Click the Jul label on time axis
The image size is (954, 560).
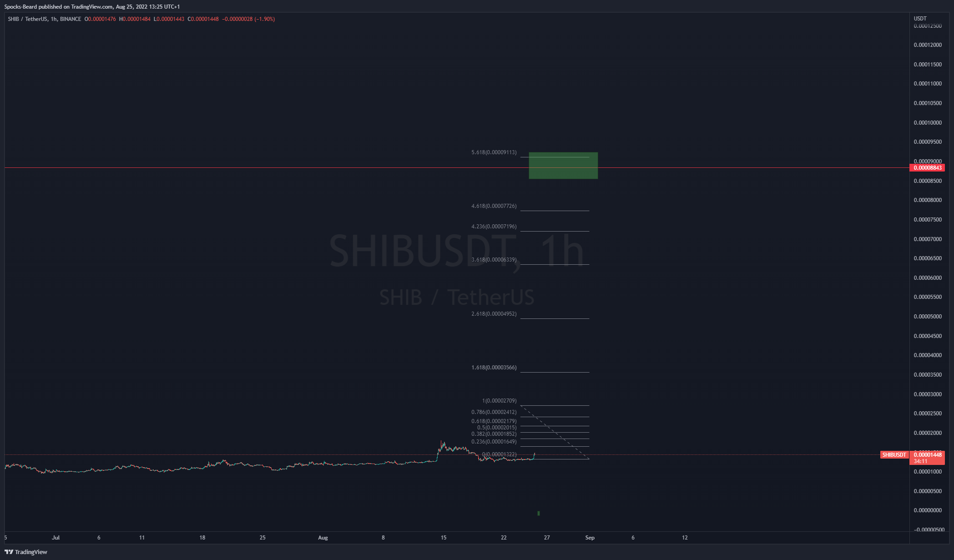point(56,538)
